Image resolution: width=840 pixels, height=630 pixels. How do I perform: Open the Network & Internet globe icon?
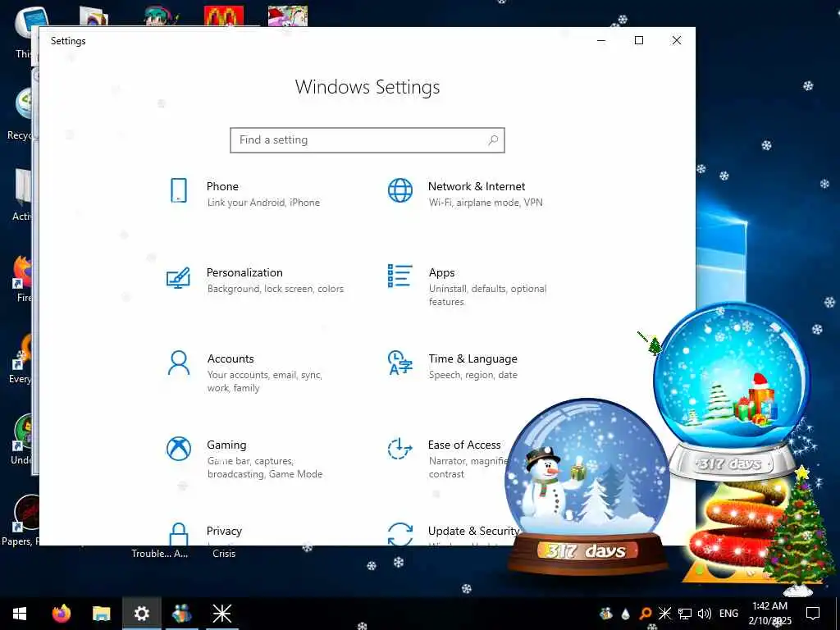(x=400, y=190)
